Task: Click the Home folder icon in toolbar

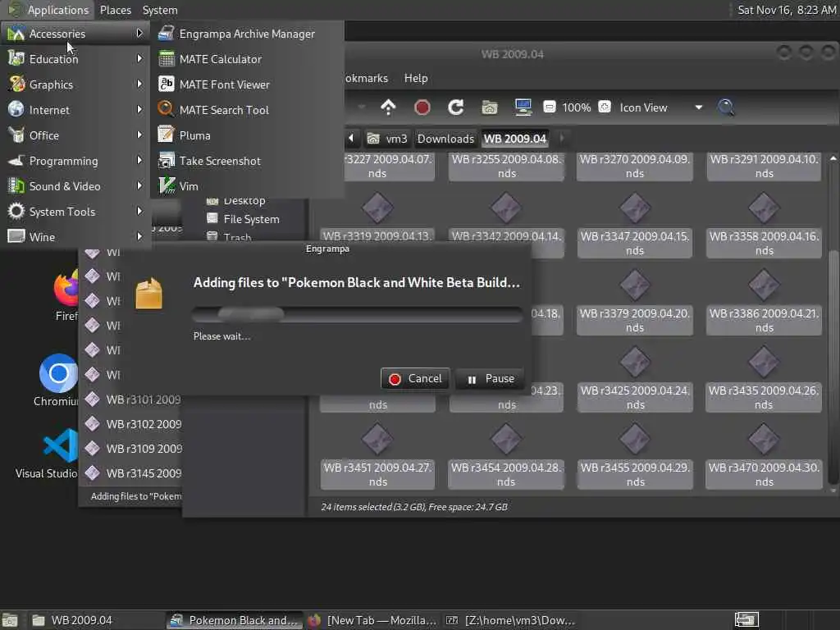Action: click(x=490, y=107)
